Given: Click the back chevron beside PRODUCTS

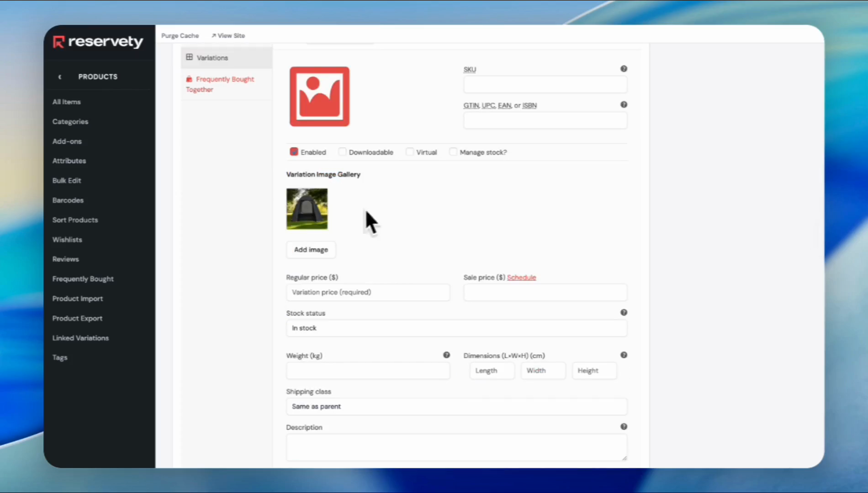Looking at the screenshot, I should click(60, 77).
